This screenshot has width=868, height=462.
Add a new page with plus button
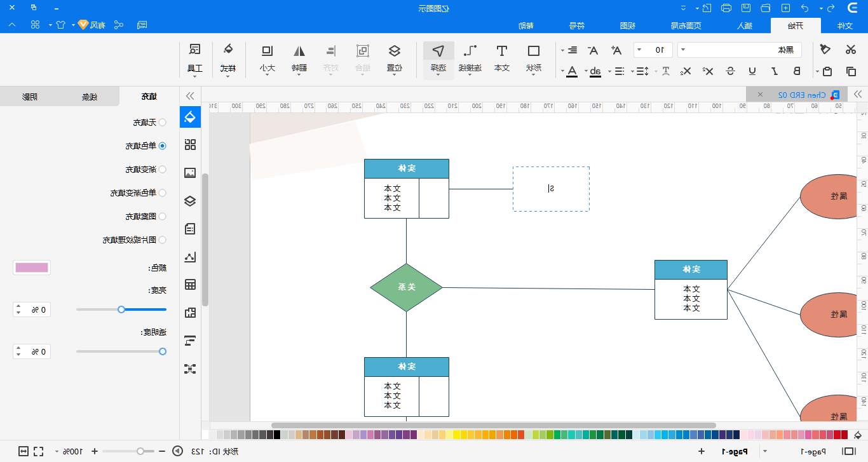coord(702,451)
